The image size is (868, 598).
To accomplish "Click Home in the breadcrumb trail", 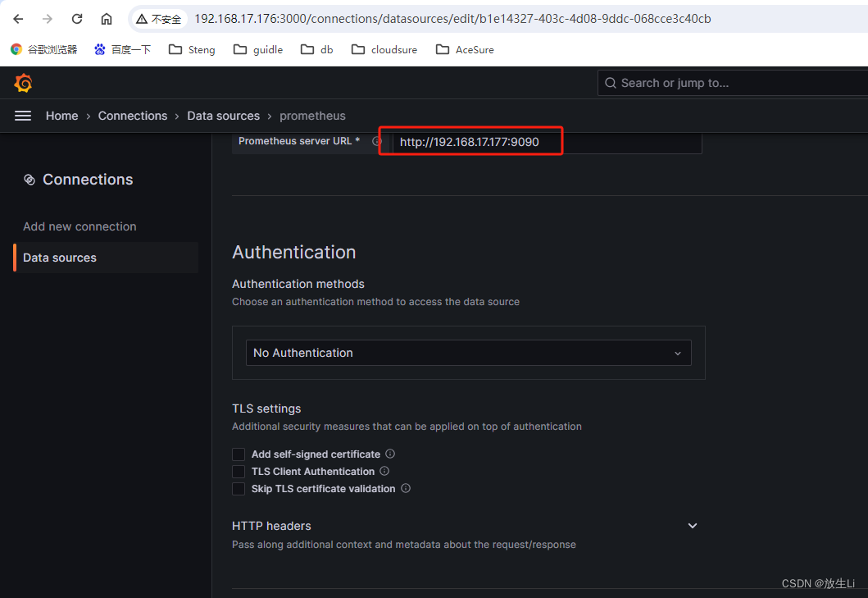I will [x=61, y=116].
